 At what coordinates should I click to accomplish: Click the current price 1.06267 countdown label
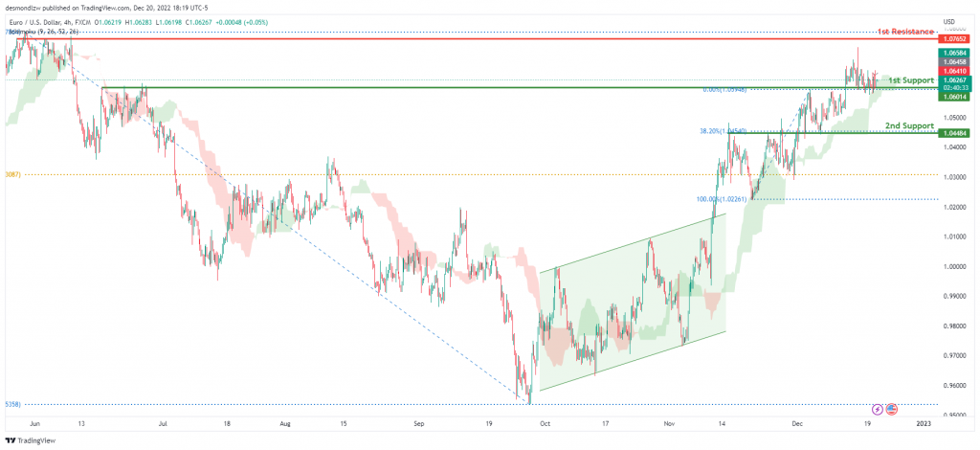955,83
